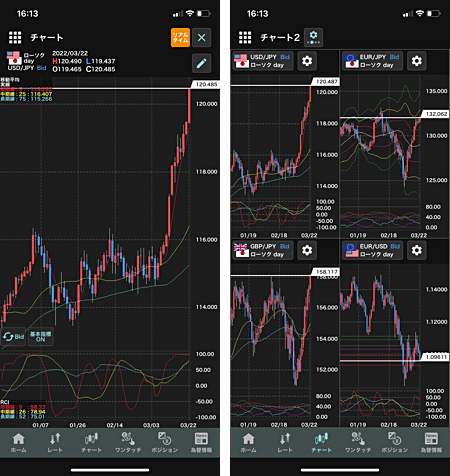Image resolution: width=450 pixels, height=476 pixels.
Task: Open the チャート2 layout settings gear icon
Action: pos(313,37)
